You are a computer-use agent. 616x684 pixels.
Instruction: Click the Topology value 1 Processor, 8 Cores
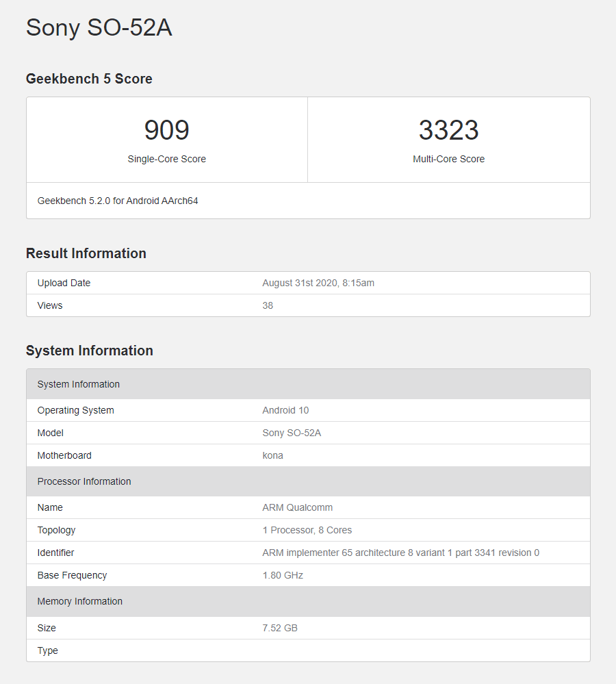(307, 530)
